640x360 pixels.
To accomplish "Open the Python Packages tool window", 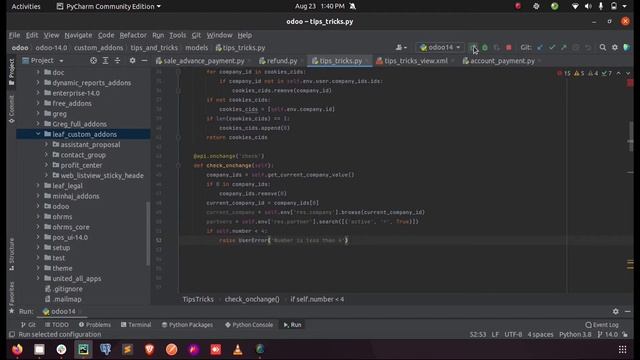I will tap(187, 325).
